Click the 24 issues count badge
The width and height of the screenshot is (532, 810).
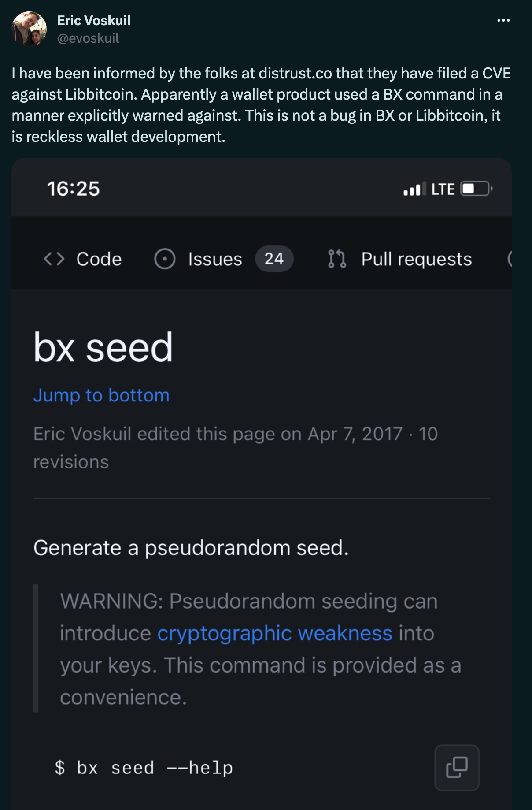coord(274,259)
